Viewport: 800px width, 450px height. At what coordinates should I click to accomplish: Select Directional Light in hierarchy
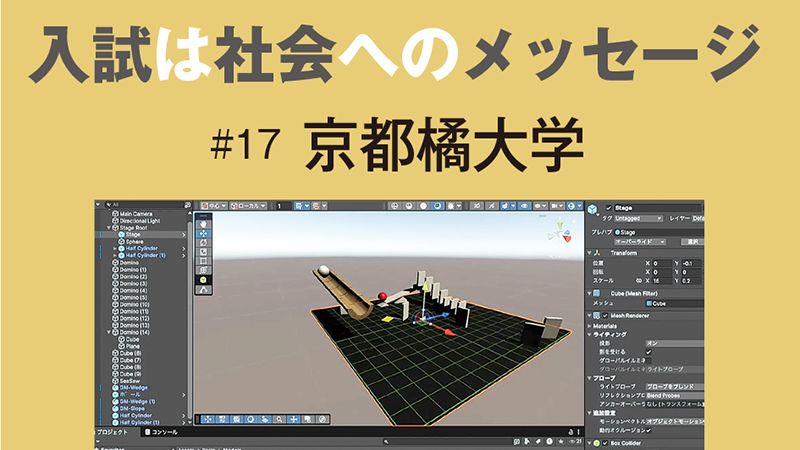tap(140, 221)
